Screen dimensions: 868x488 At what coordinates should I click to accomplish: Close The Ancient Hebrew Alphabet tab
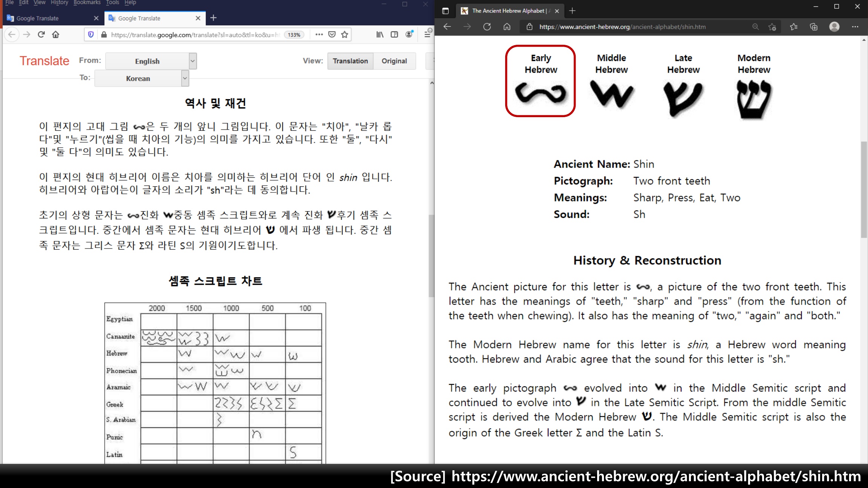pyautogui.click(x=557, y=11)
